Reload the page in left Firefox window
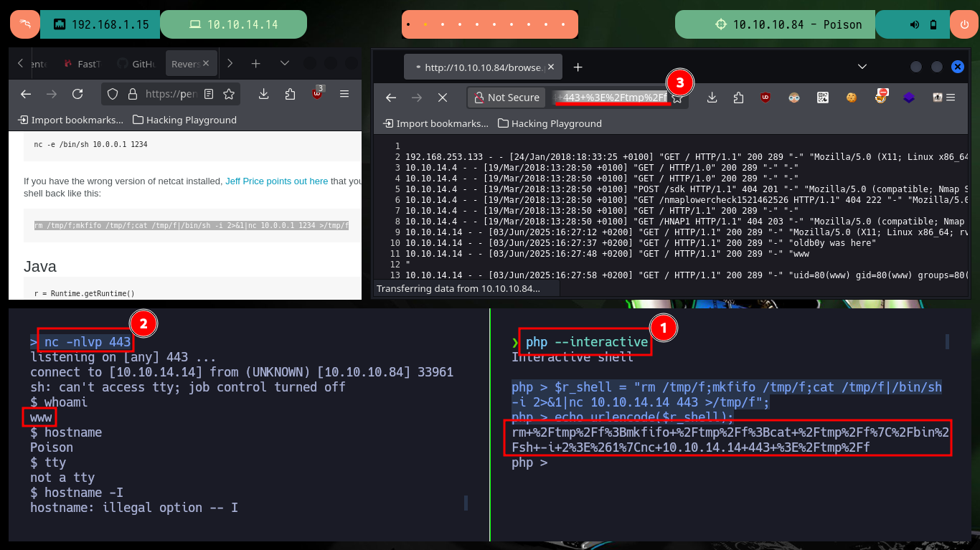Viewport: 980px width, 550px height. point(77,94)
